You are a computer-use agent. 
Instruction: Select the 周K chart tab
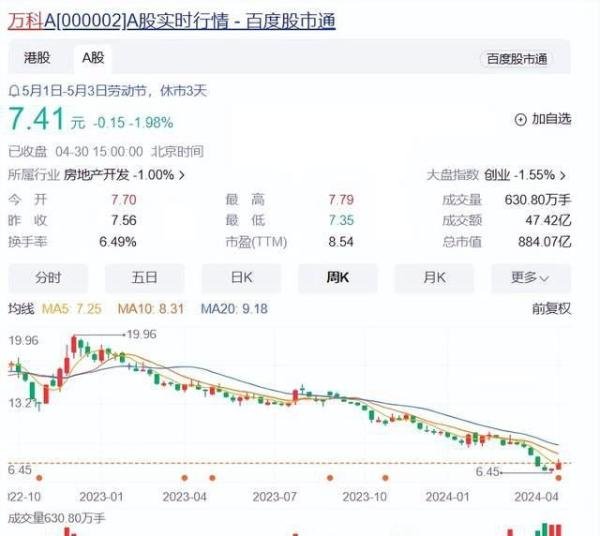(x=338, y=277)
